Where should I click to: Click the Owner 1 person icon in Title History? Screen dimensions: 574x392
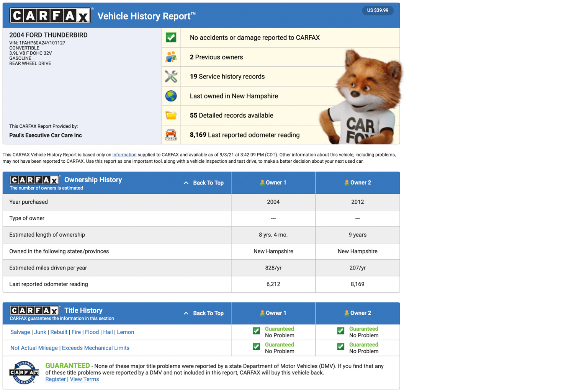(262, 313)
